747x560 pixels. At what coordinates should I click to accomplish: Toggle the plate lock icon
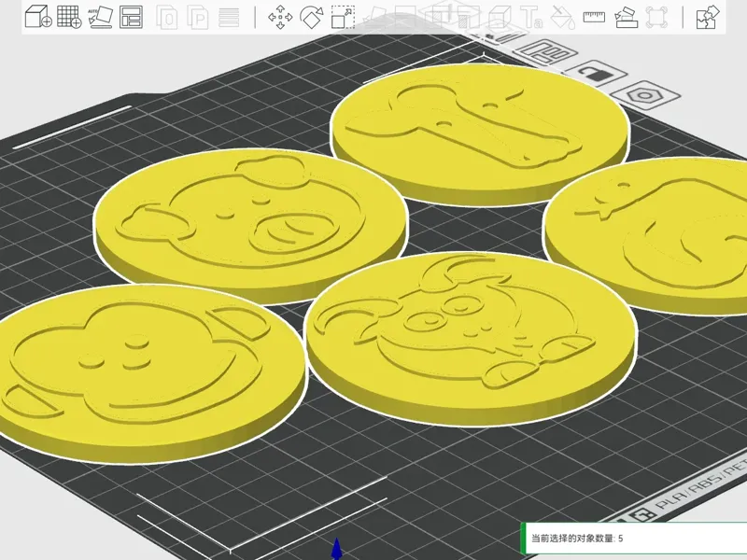point(597,73)
